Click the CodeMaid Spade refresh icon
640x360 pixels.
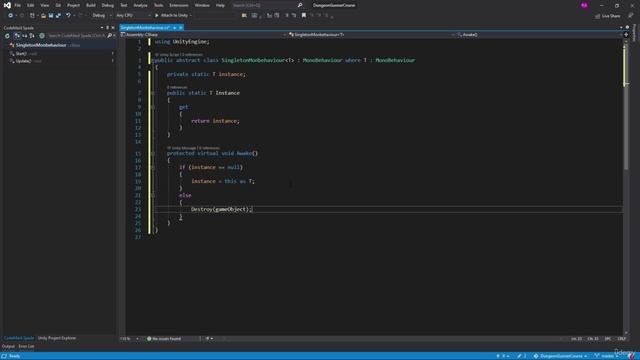click(7, 36)
